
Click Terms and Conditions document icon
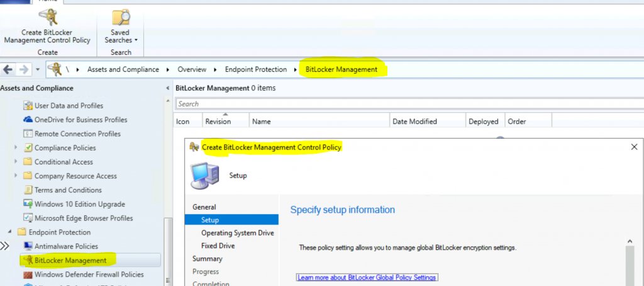pyautogui.click(x=28, y=190)
